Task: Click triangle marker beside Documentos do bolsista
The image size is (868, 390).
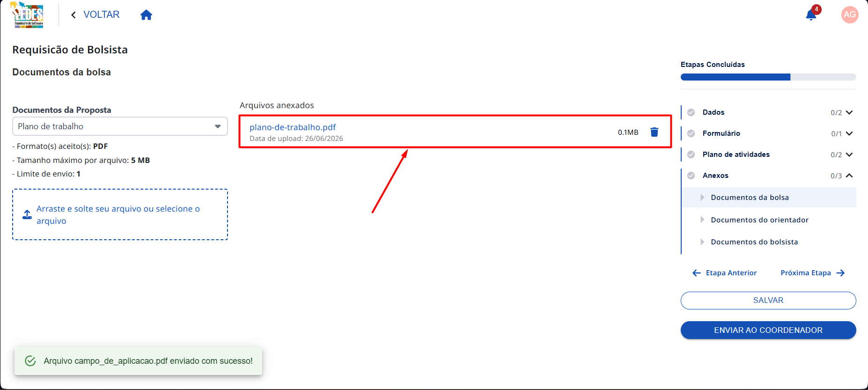Action: click(x=702, y=242)
